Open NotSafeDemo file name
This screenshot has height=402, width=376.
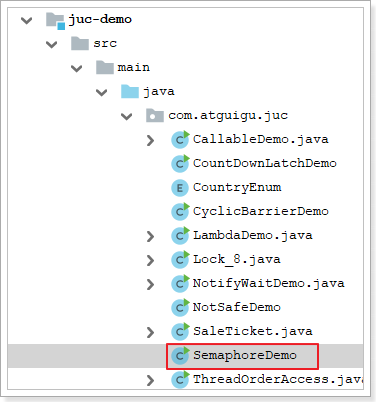click(x=237, y=307)
